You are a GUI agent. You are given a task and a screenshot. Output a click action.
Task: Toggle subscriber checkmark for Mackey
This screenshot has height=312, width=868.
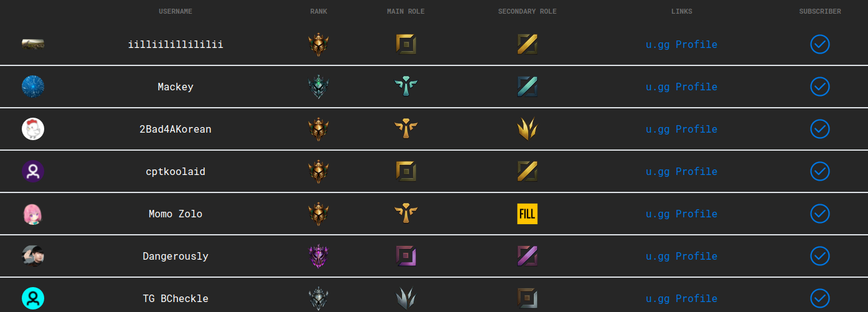(x=820, y=87)
